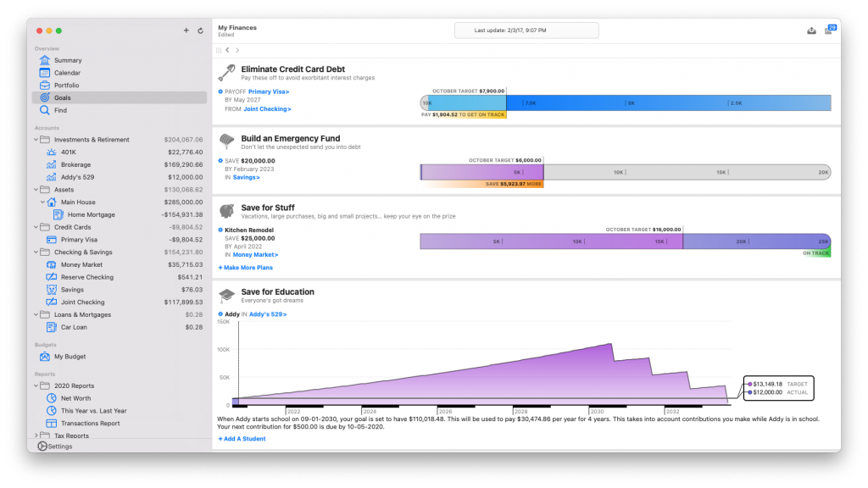The height and width of the screenshot is (488, 868).
Task: Click the Portfolio icon in the sidebar
Action: pyautogui.click(x=45, y=86)
